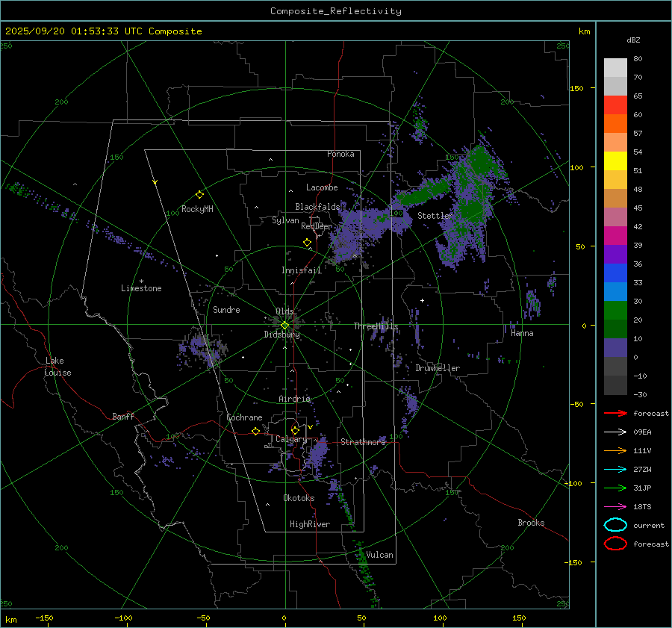Click the yellow radar-center diamond above Didsbury
This screenshot has width=672, height=628.
(x=284, y=325)
